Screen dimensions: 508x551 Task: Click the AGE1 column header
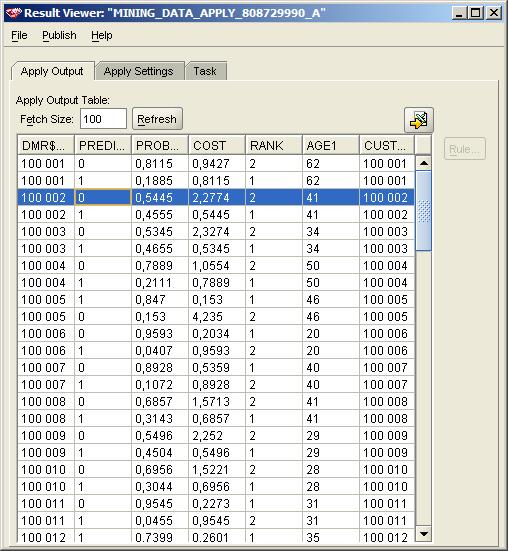click(331, 145)
